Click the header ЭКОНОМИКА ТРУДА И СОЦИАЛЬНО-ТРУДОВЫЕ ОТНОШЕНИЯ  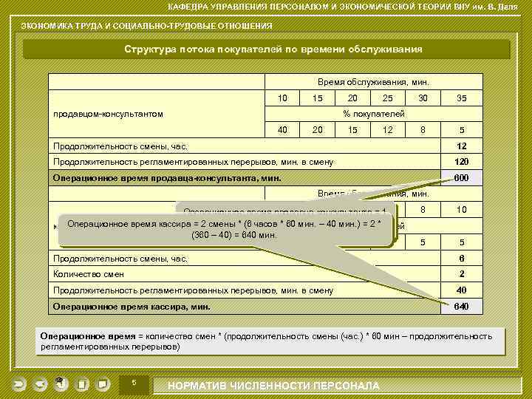click(x=146, y=26)
